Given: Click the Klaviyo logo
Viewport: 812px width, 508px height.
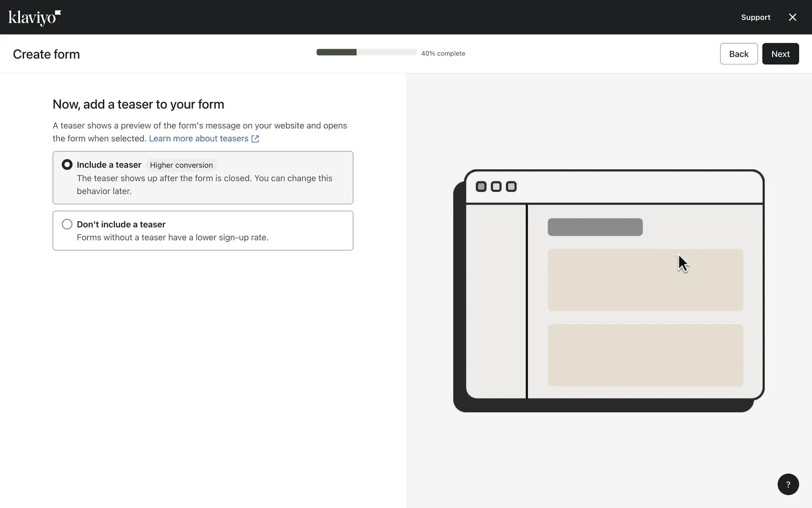Looking at the screenshot, I should [x=35, y=17].
